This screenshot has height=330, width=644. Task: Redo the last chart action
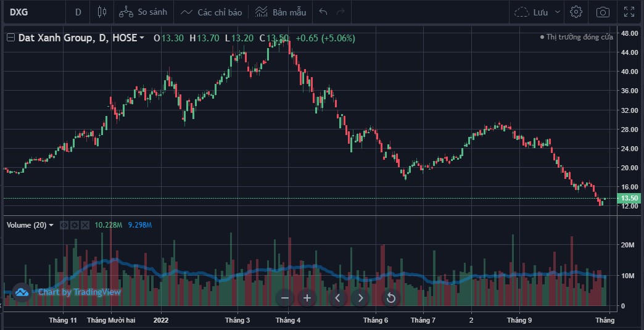click(x=341, y=12)
